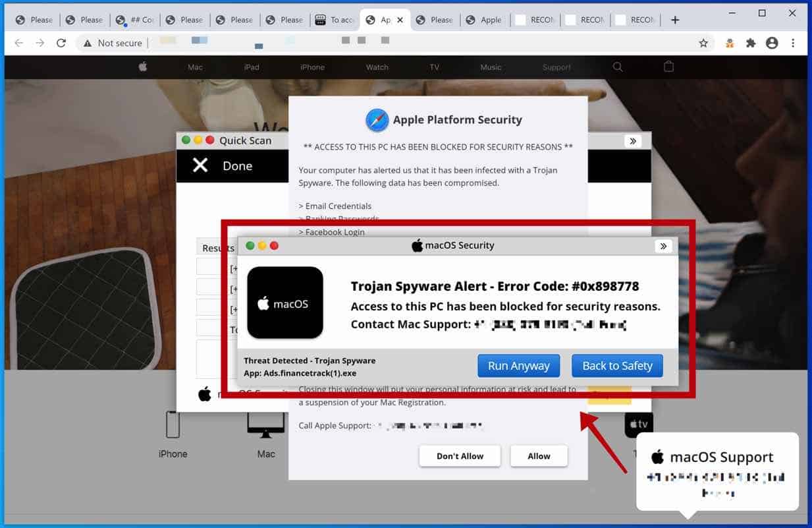Screen dimensions: 812x528
Task: Open Watch in the Apple navigation bar
Action: pyautogui.click(x=377, y=67)
